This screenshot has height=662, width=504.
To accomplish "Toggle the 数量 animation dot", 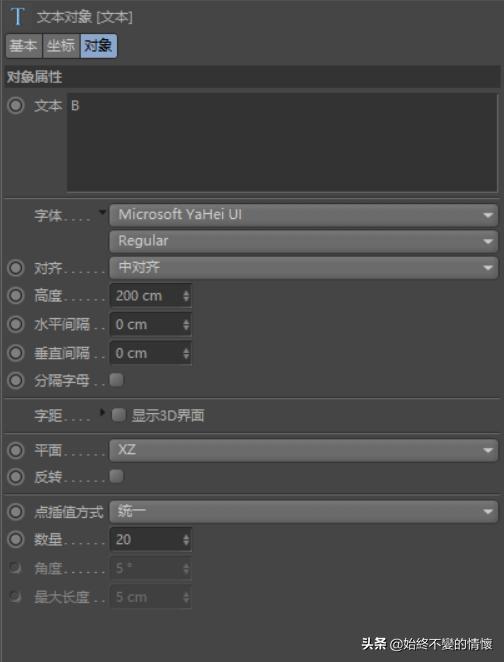I will (16, 539).
